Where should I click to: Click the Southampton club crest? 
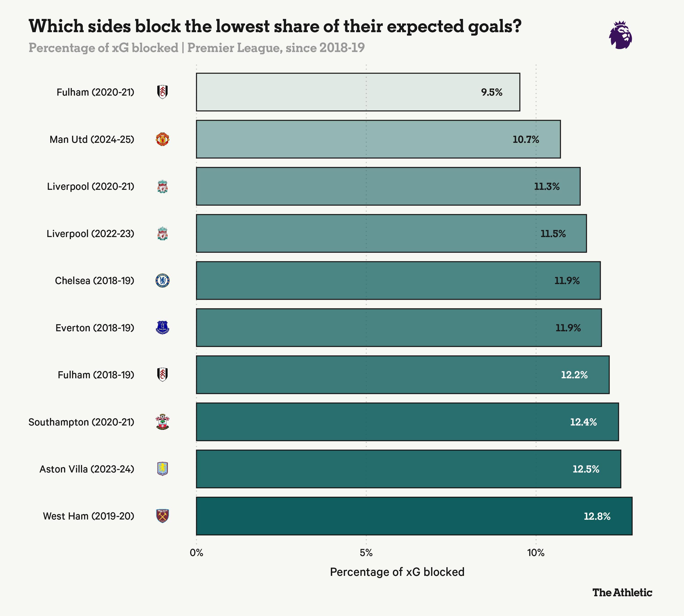tap(163, 422)
